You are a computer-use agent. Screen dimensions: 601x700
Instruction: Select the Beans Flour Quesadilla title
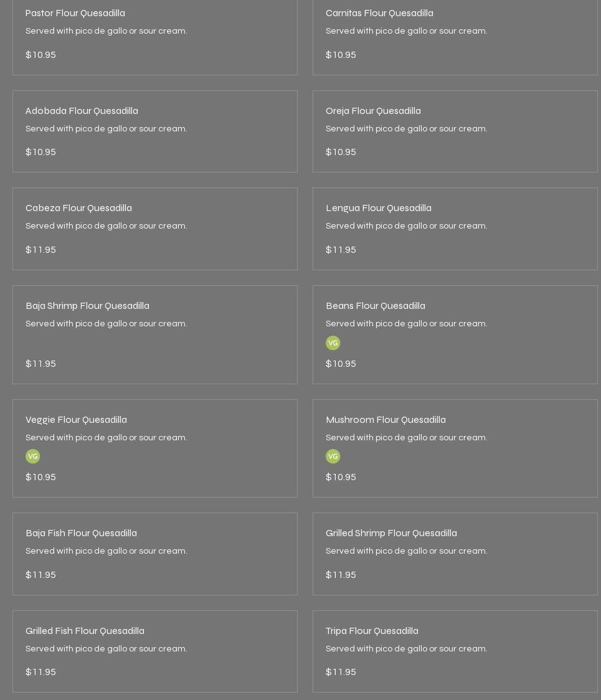click(375, 306)
